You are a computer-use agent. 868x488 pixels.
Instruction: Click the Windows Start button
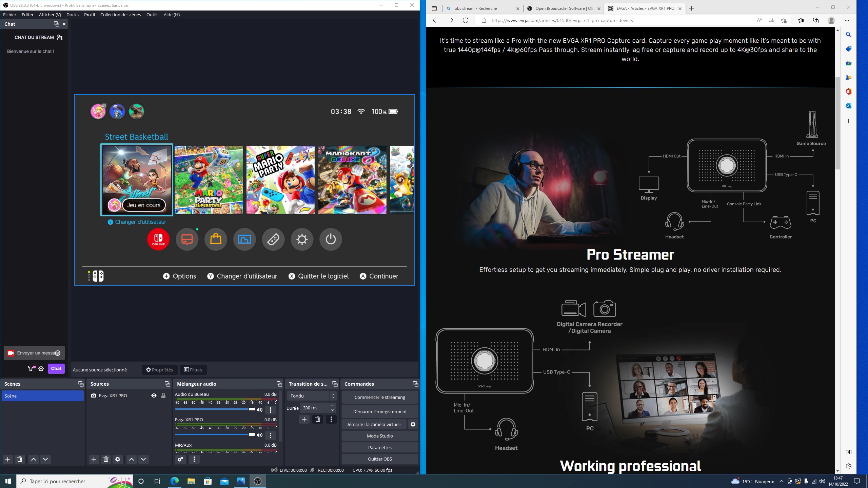pos(8,481)
